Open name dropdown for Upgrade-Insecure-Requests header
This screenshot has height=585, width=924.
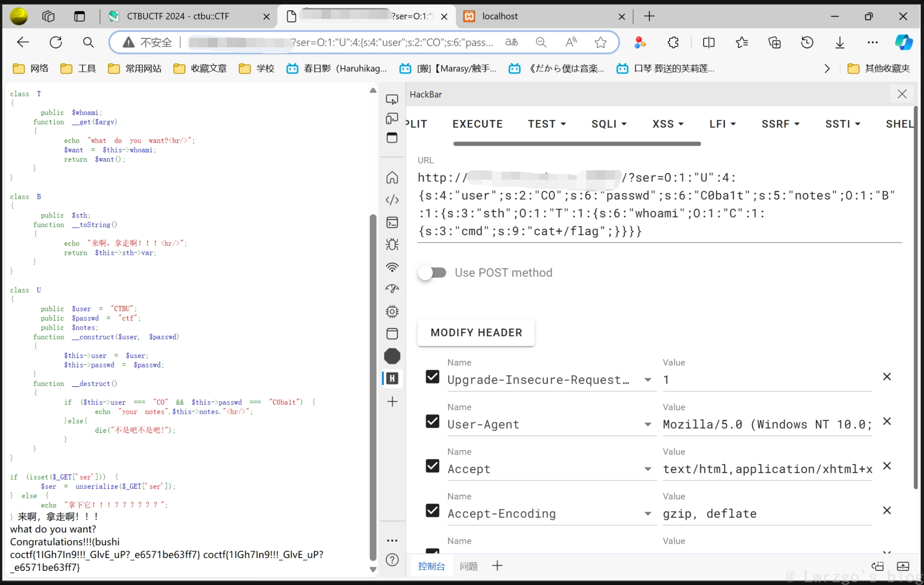tap(648, 380)
